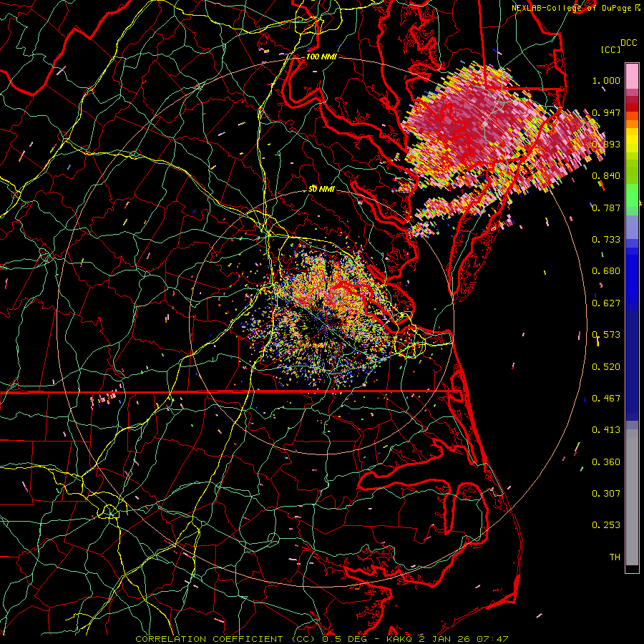Select the 1.000 scale value
644x644 pixels.
pyautogui.click(x=606, y=80)
